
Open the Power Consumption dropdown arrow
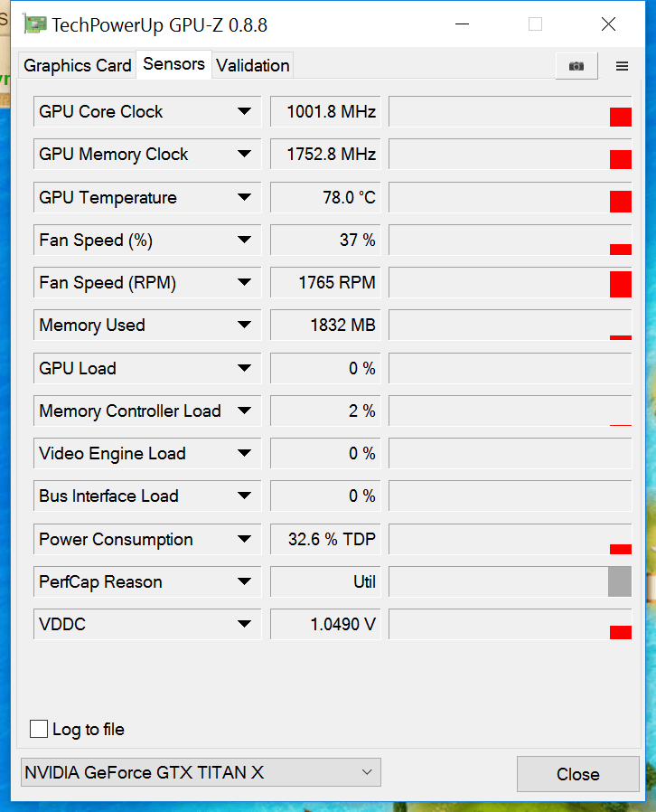click(244, 540)
